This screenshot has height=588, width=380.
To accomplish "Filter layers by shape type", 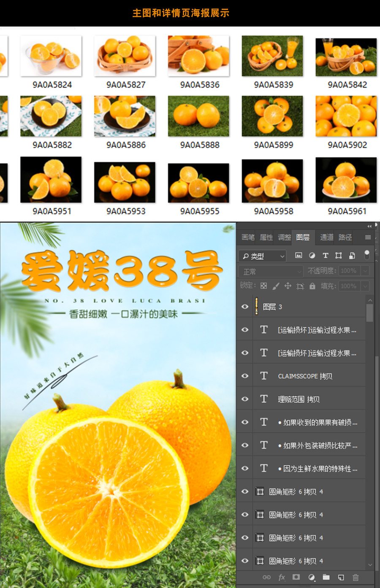I will point(339,256).
